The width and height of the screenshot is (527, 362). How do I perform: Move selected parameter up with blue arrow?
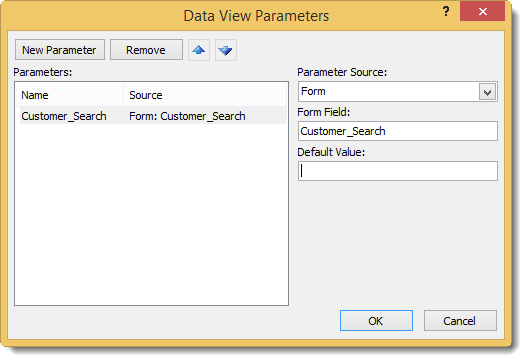[x=199, y=50]
